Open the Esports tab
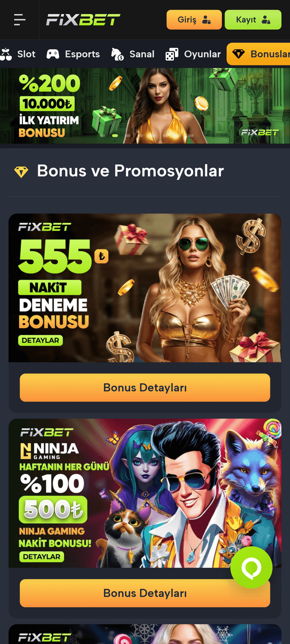Screen dimensions: 290x644 coord(73,54)
